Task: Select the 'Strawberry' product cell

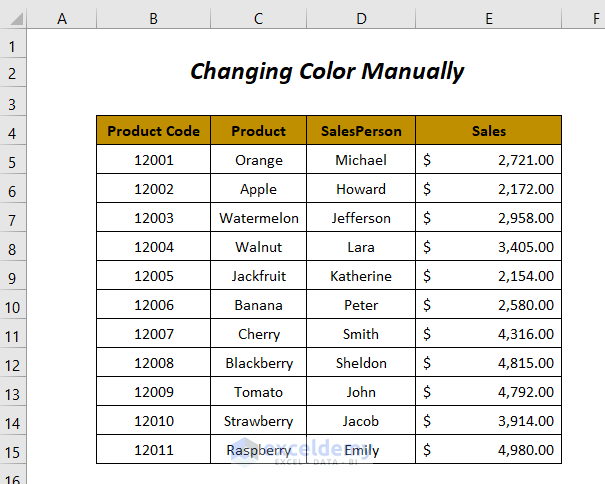Action: [259, 420]
